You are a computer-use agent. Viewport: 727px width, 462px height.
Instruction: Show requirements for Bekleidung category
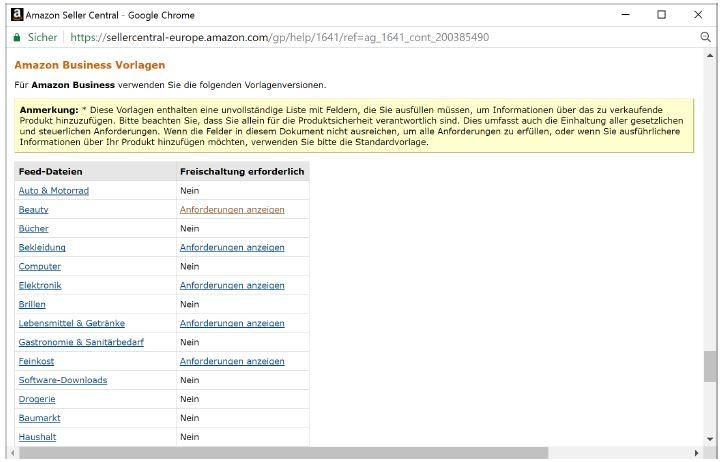click(232, 248)
